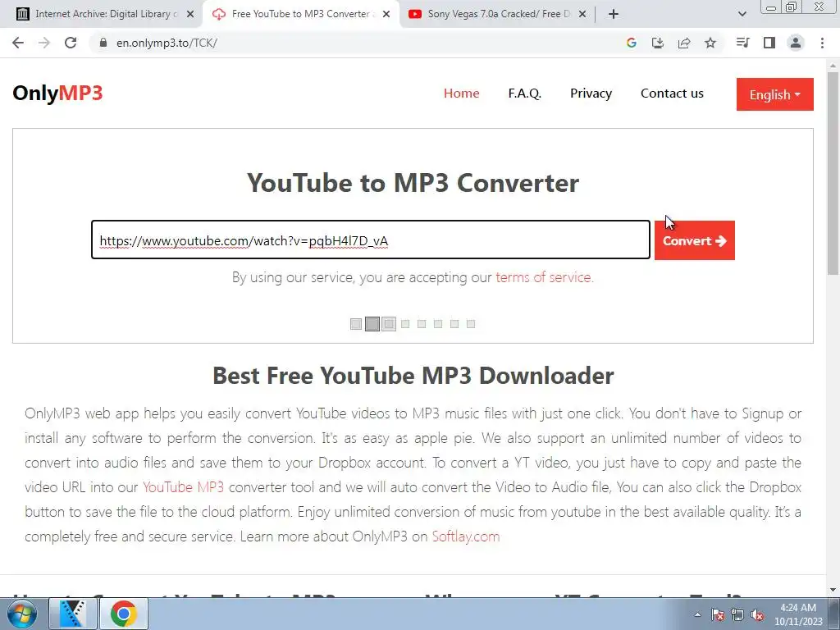
Task: Click the scrollbar down arrow
Action: [x=833, y=589]
